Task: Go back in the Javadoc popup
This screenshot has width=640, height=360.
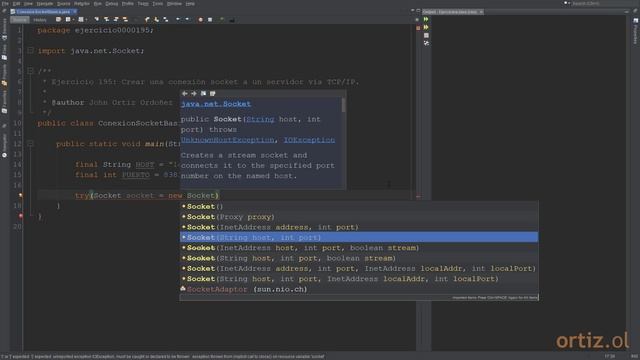Action: tap(184, 93)
